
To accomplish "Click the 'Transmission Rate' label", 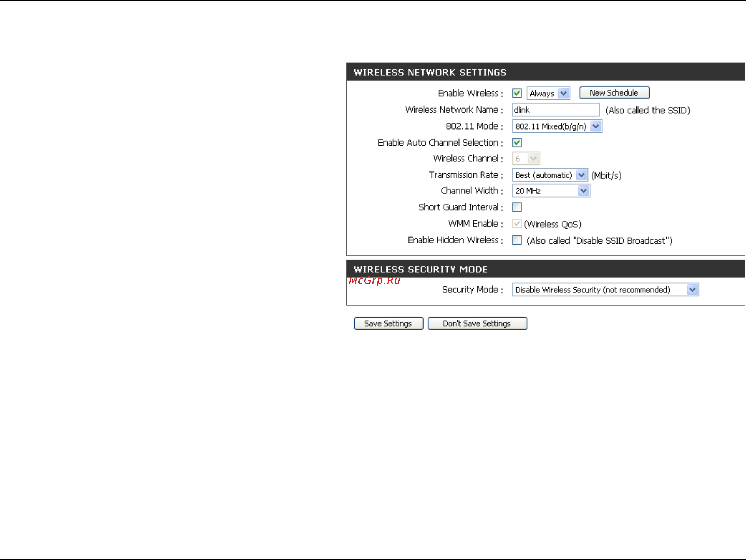I will tap(466, 175).
